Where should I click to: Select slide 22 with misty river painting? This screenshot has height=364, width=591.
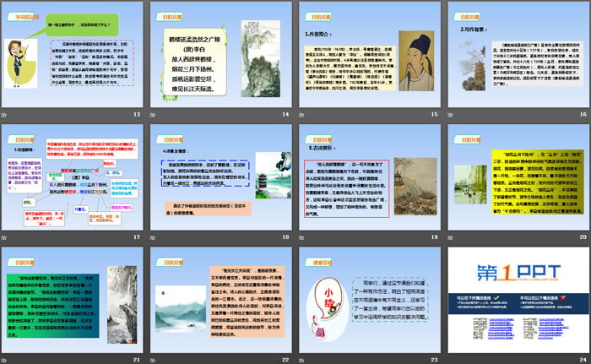coord(221,300)
